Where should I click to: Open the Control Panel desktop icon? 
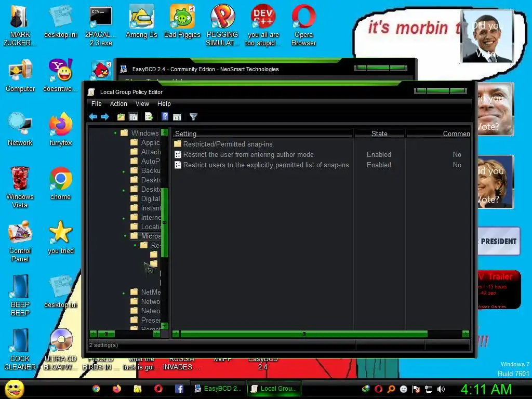(x=20, y=241)
